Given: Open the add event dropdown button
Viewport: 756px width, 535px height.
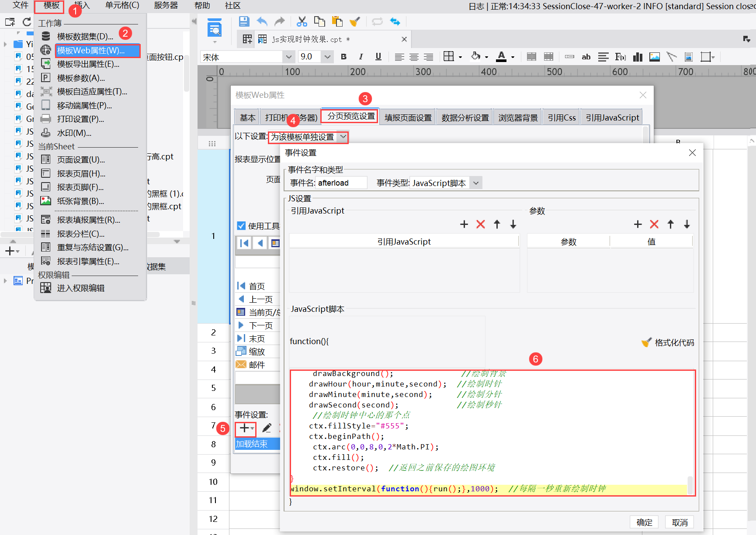Looking at the screenshot, I should click(246, 428).
